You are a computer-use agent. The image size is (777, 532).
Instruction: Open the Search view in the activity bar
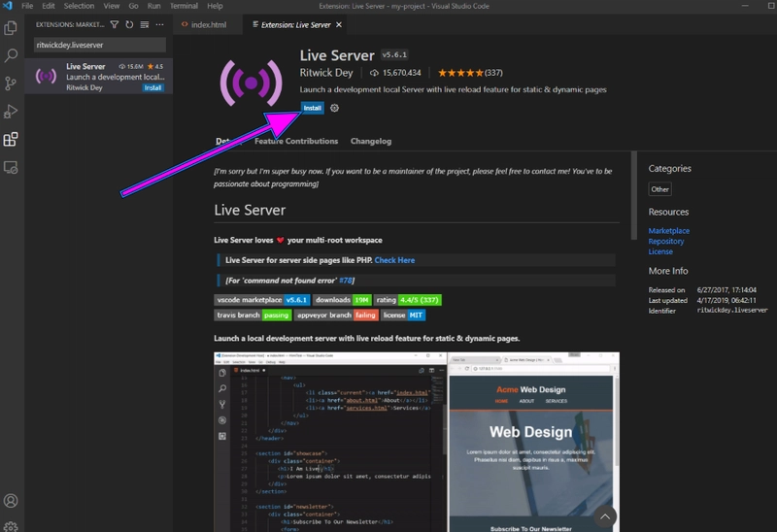pyautogui.click(x=11, y=55)
